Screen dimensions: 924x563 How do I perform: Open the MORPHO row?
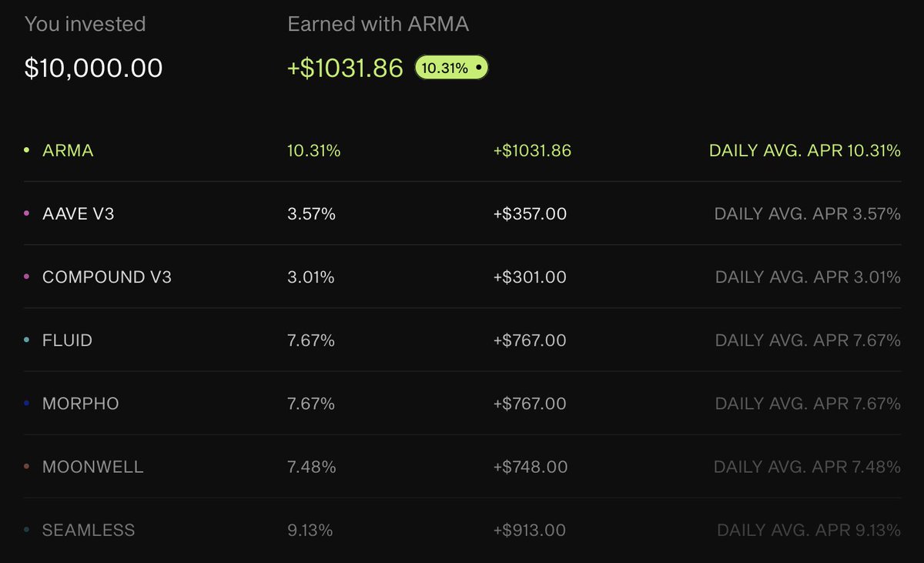pyautogui.click(x=462, y=404)
